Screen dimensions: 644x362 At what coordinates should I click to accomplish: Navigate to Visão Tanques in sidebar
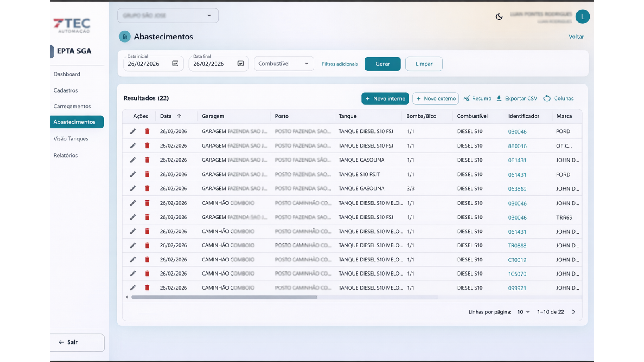[x=71, y=139]
